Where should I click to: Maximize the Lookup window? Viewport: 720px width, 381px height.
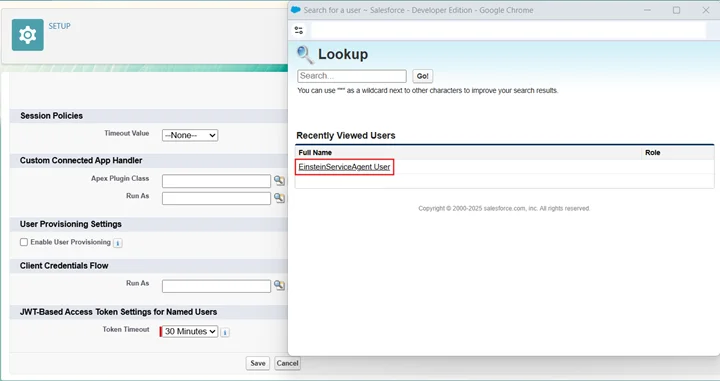coord(676,10)
